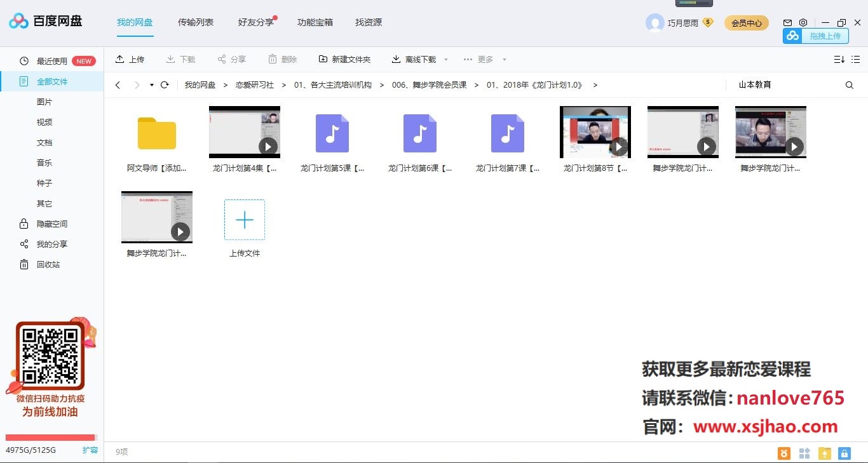Click the cloud icon on 拖拽上传 widget
This screenshot has height=463, width=868.
pos(793,36)
